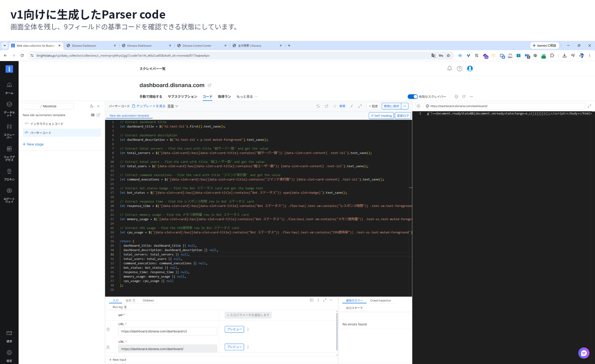Switch to Children tab
Viewport: 595px width, 364px height.
pos(148,300)
